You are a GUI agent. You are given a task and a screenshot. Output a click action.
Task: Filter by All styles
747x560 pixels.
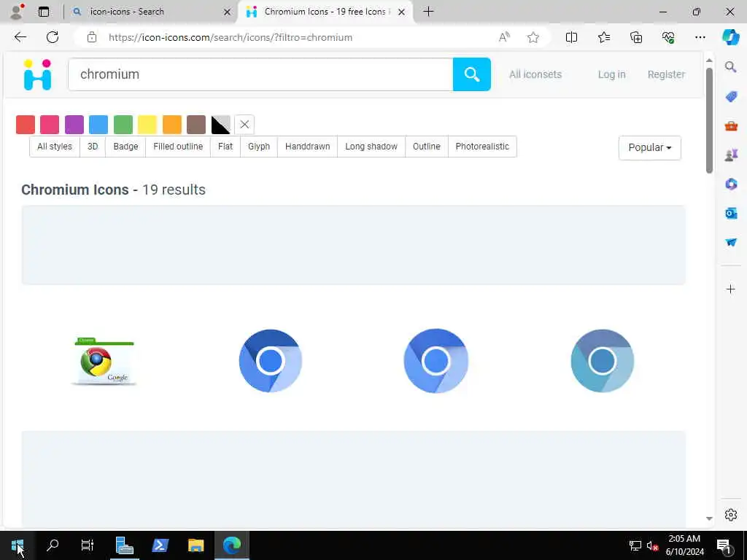click(55, 146)
